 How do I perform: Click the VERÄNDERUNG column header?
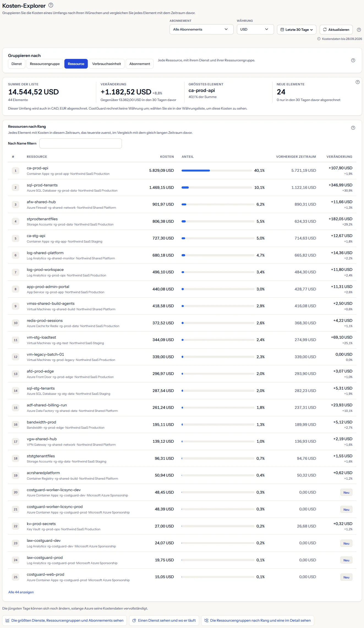click(339, 157)
